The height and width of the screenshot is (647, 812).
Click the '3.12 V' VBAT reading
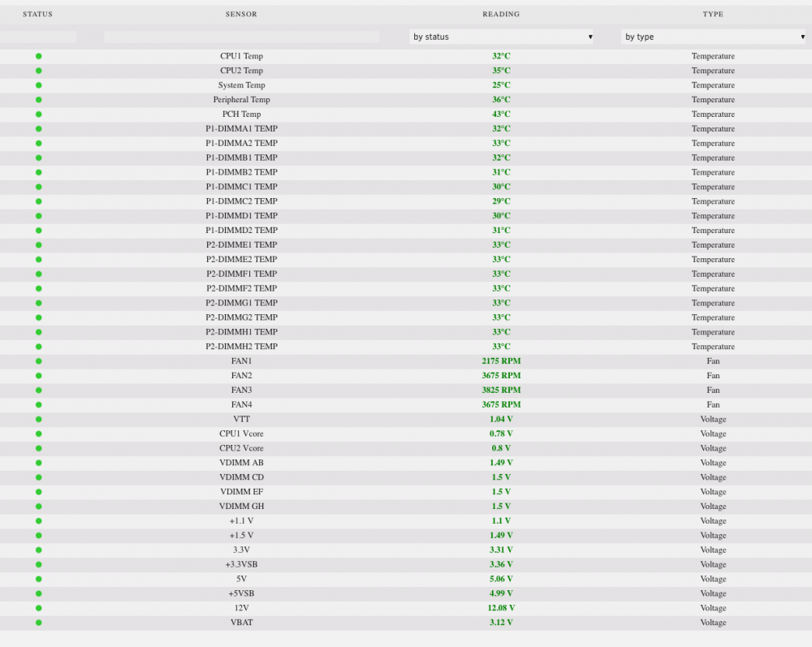pyautogui.click(x=501, y=622)
